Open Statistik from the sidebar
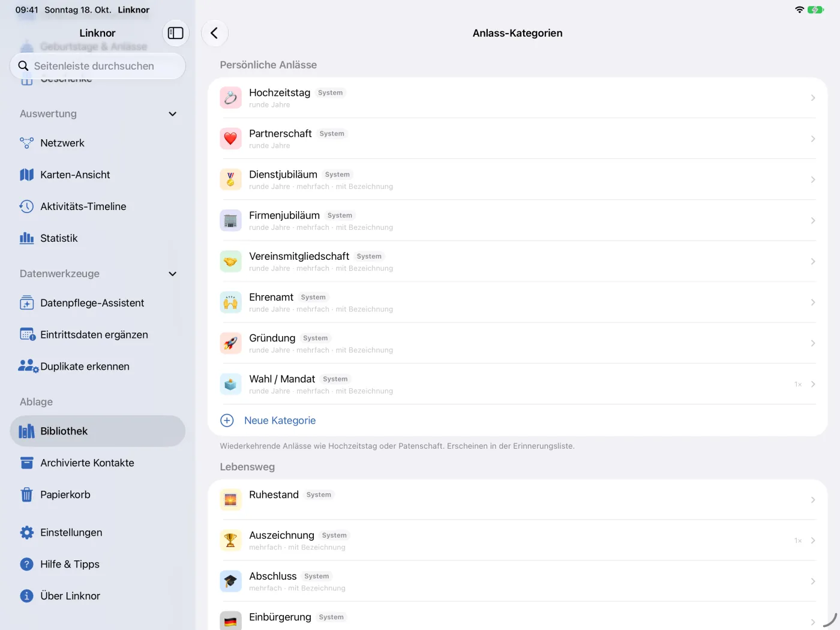840x630 pixels. [98, 238]
